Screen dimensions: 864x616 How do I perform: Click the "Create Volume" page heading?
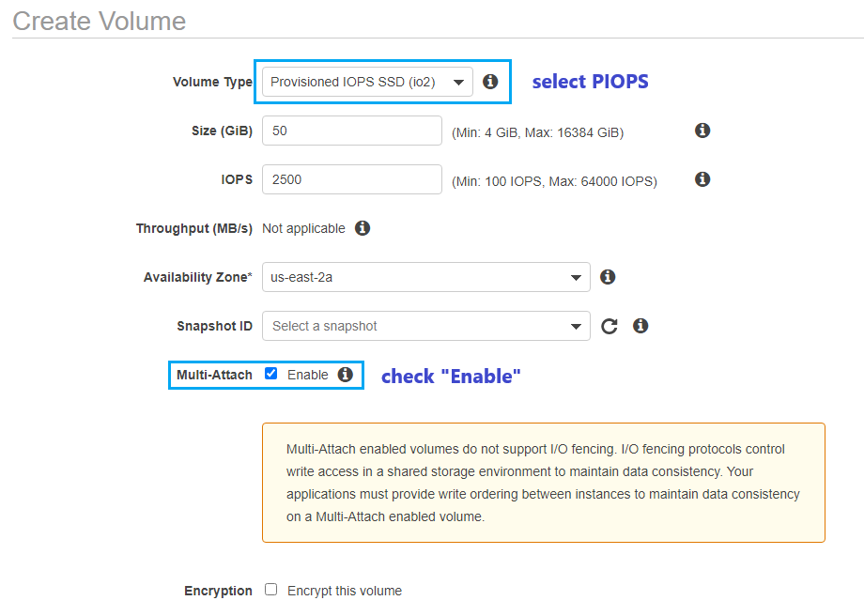click(x=99, y=21)
